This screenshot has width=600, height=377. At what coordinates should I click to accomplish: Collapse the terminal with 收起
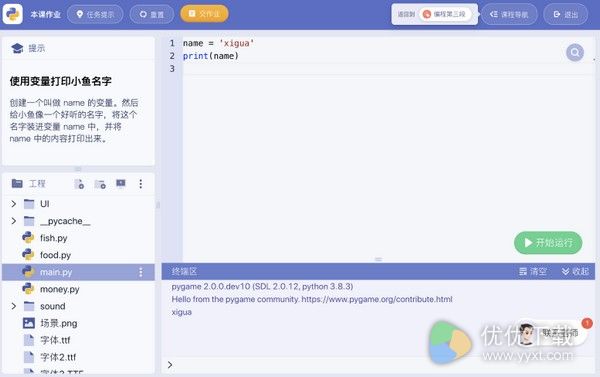(x=575, y=271)
